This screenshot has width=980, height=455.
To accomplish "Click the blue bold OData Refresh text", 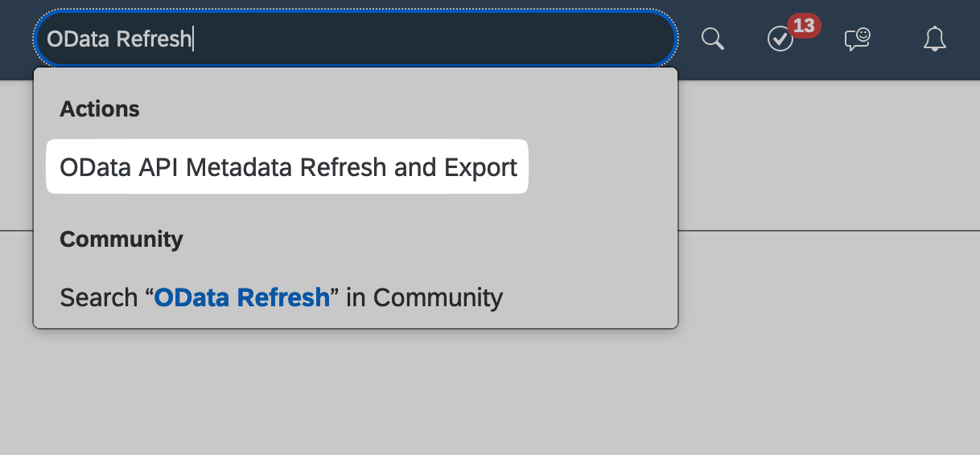I will point(242,297).
